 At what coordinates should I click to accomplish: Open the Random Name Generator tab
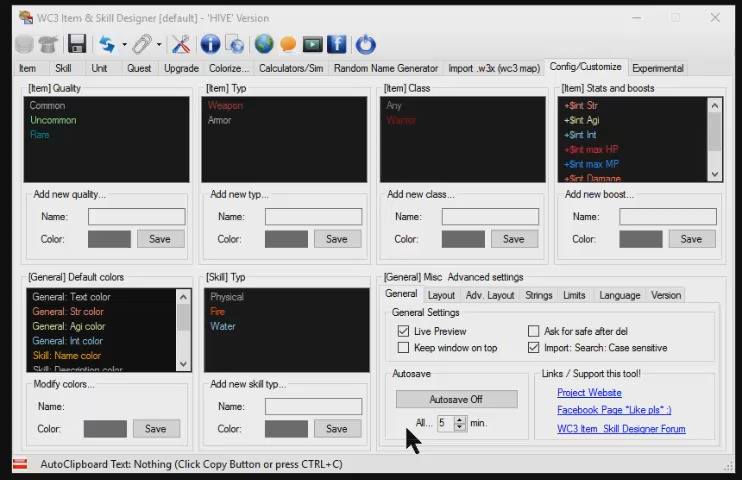point(386,68)
